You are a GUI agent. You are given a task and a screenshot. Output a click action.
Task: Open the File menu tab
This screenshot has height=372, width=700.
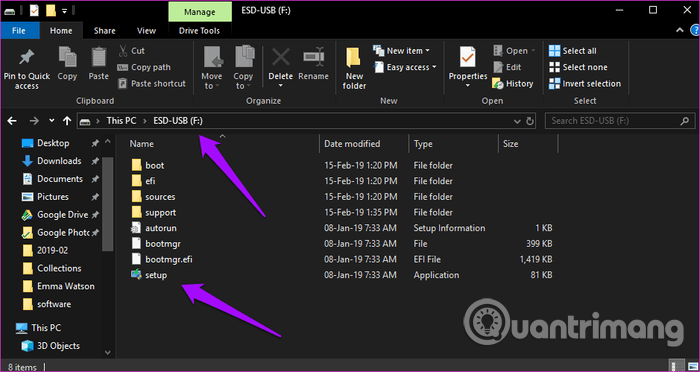(x=19, y=31)
